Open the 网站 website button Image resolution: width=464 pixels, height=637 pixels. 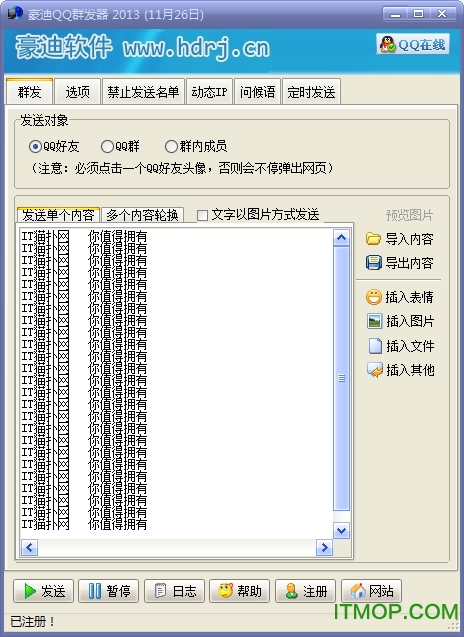[371, 591]
